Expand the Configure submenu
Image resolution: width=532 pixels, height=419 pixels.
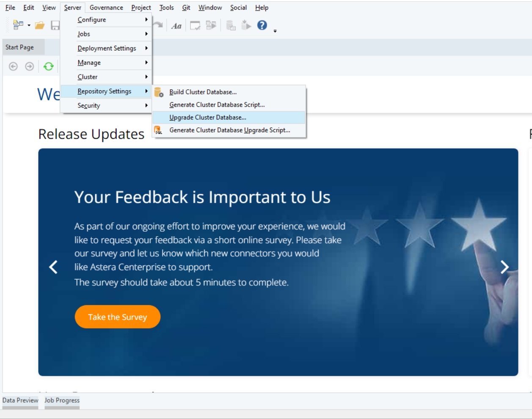pos(106,19)
